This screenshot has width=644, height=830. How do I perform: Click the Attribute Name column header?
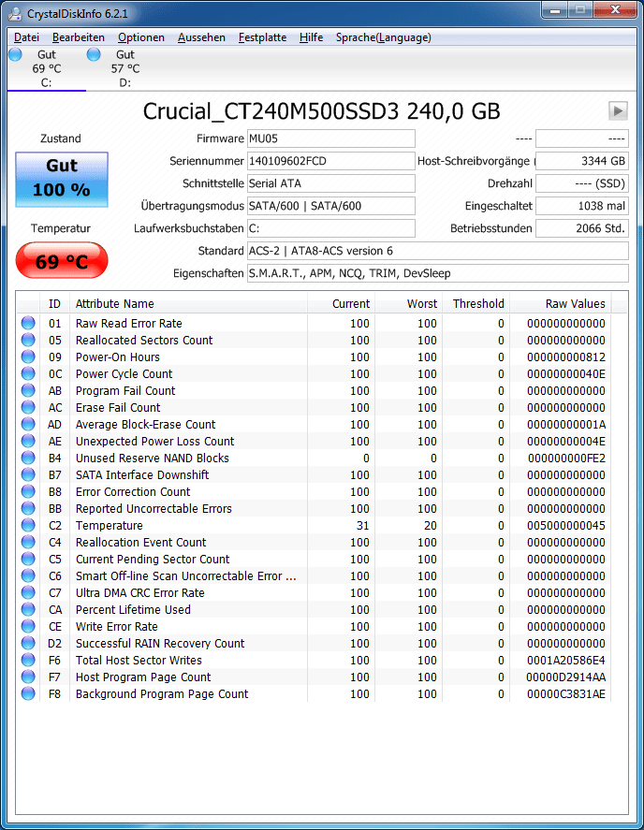coord(188,304)
